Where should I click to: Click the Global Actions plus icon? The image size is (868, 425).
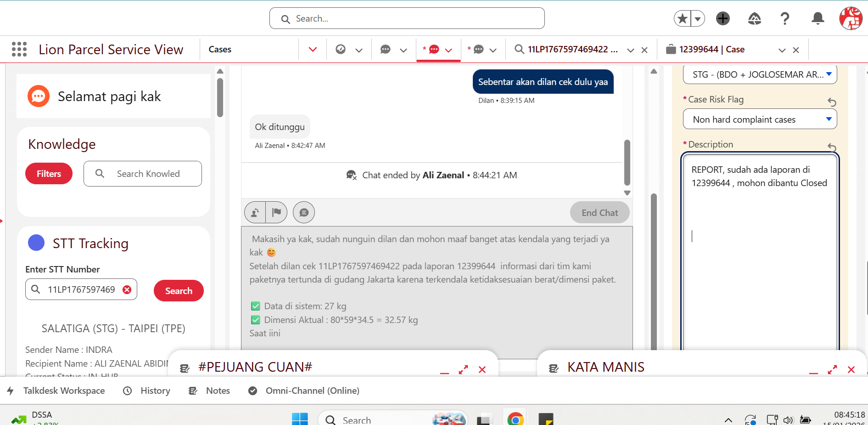[723, 18]
